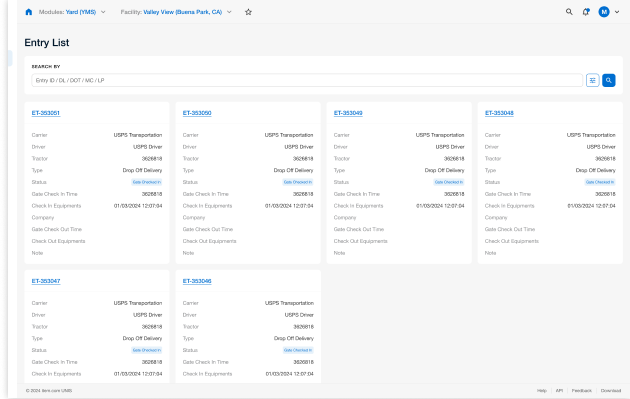Open entry ET-353048
The image size is (630, 399).
click(x=499, y=113)
